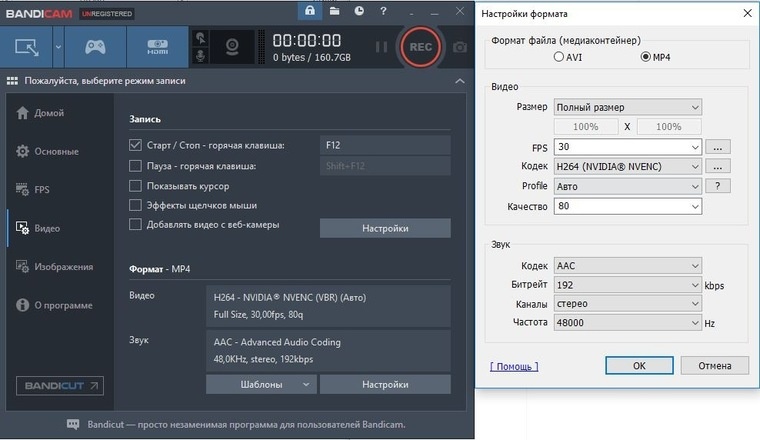Enable Показывать курсор checkbox
Viewport: 760px width, 440px height.
pyautogui.click(x=135, y=186)
